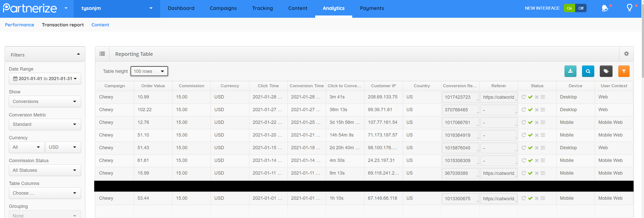
Task: Open the Reporting Table settings gear
Action: pos(626,54)
